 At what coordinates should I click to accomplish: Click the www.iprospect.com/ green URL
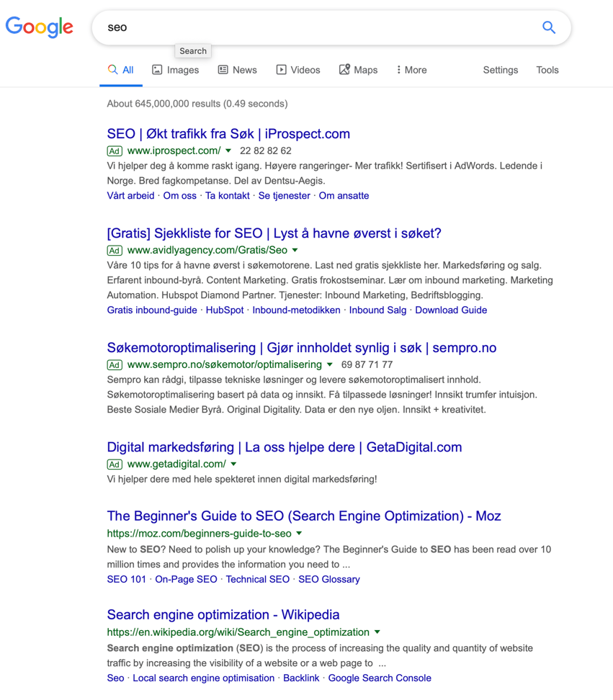point(174,151)
